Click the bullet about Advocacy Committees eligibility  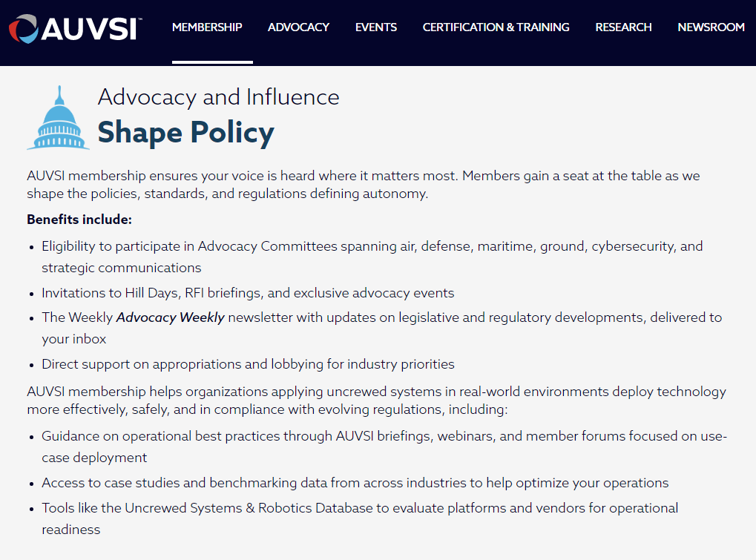point(372,257)
